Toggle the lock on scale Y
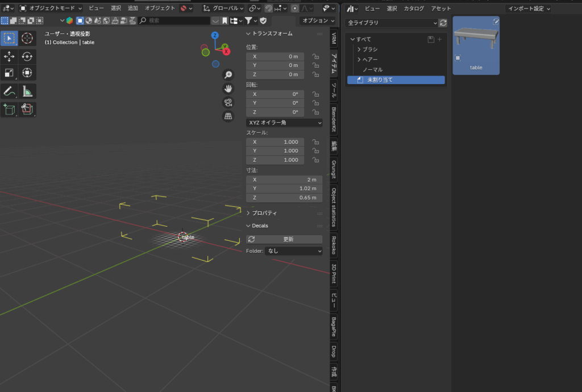Image resolution: width=582 pixels, height=392 pixels. click(x=315, y=151)
